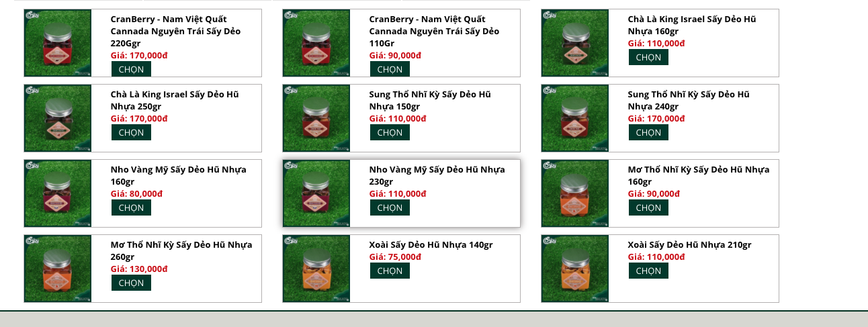Open CranBerry Cannada 110Gr product title

coord(434,31)
